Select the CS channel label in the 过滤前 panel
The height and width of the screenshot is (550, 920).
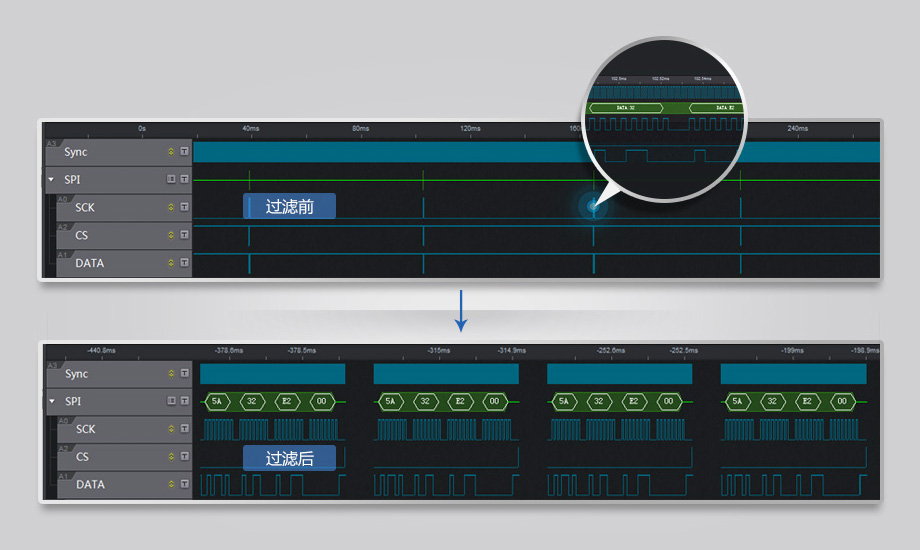pos(82,235)
